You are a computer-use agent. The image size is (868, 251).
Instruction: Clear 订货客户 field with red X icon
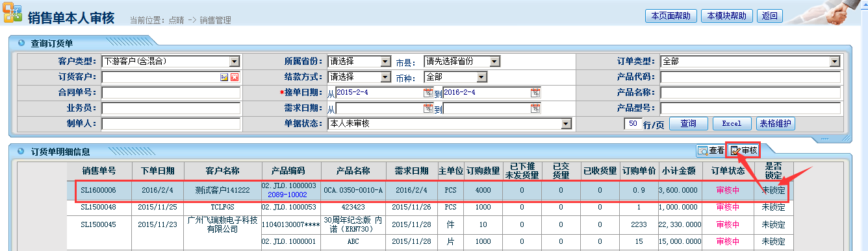coord(235,77)
